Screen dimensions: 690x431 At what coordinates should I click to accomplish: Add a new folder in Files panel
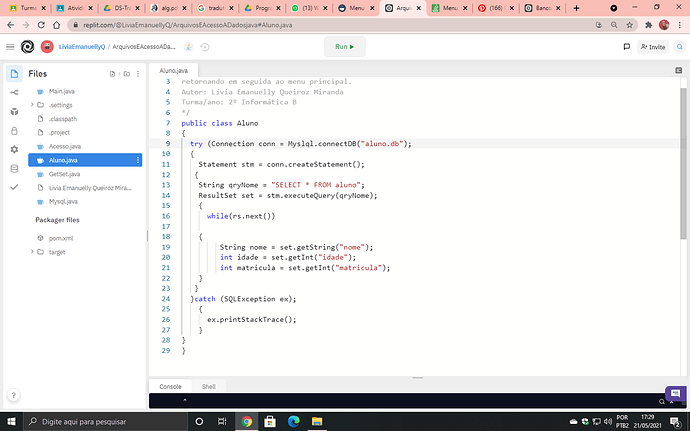(x=127, y=74)
